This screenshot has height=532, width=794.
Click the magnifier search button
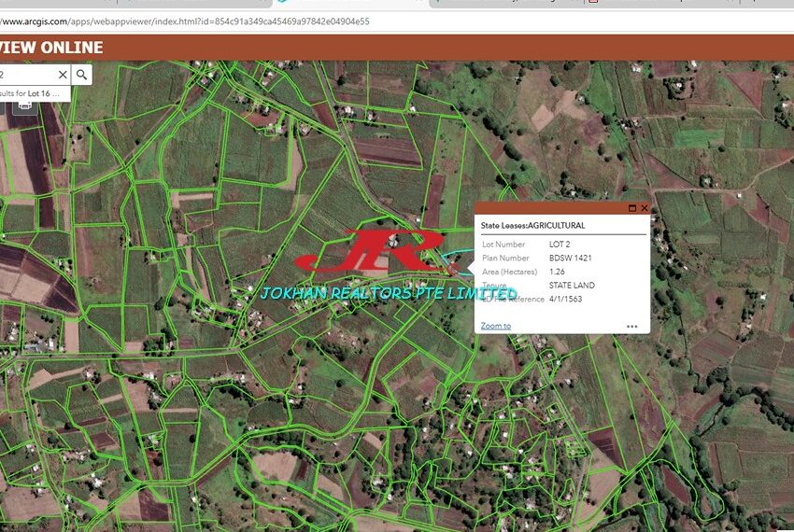(82, 75)
